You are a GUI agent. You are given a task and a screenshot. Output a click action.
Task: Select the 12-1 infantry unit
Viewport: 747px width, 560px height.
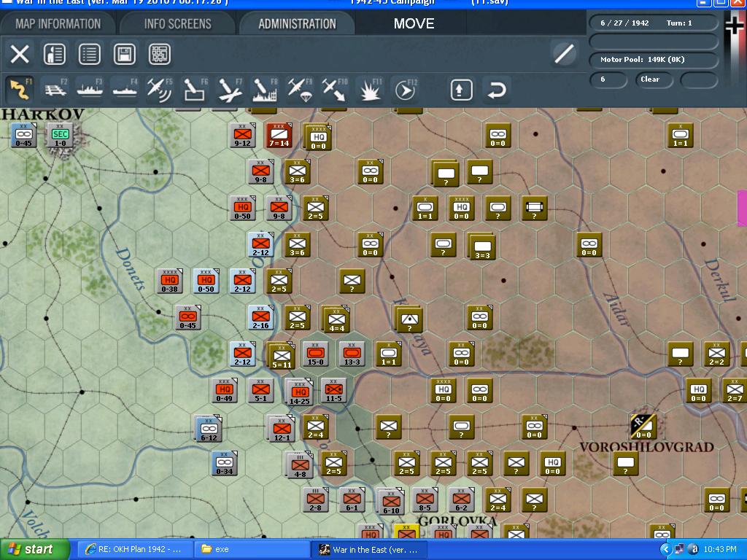[x=281, y=429]
